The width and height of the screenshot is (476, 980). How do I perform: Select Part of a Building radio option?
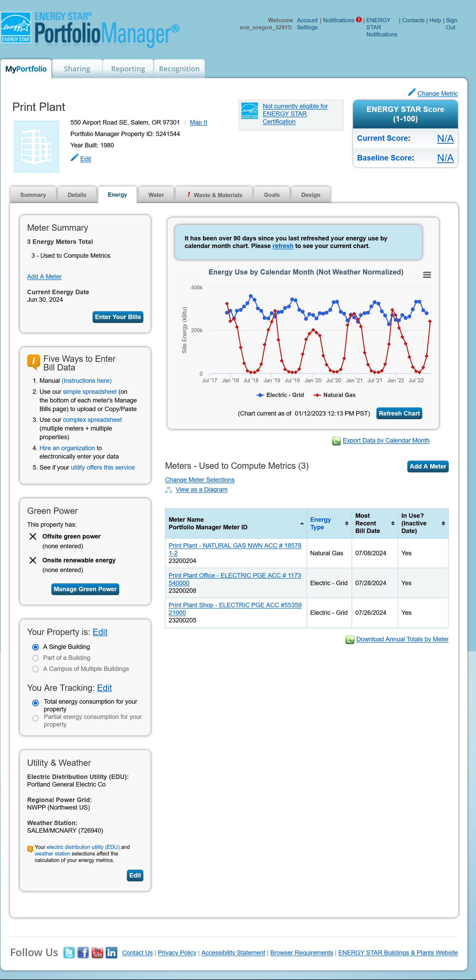(35, 658)
